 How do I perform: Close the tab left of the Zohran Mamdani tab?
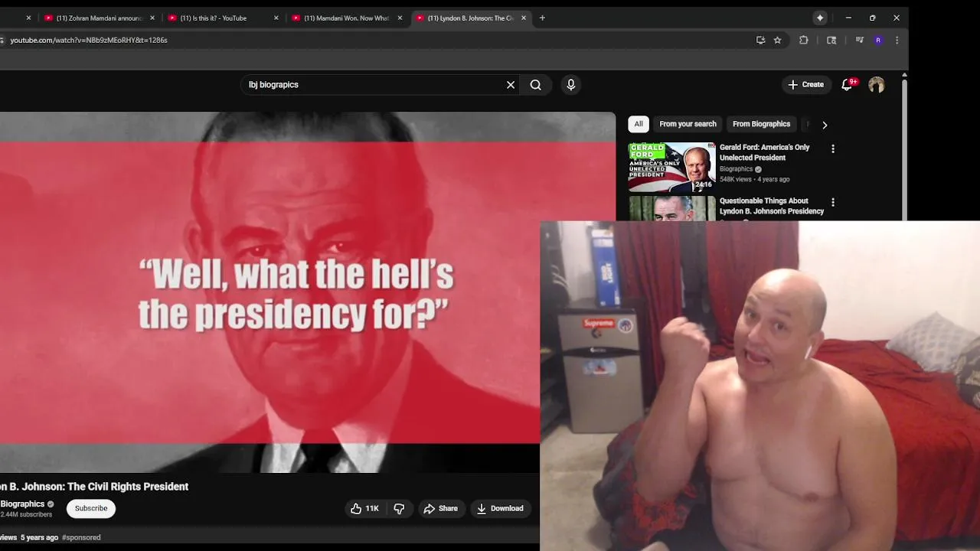click(28, 18)
